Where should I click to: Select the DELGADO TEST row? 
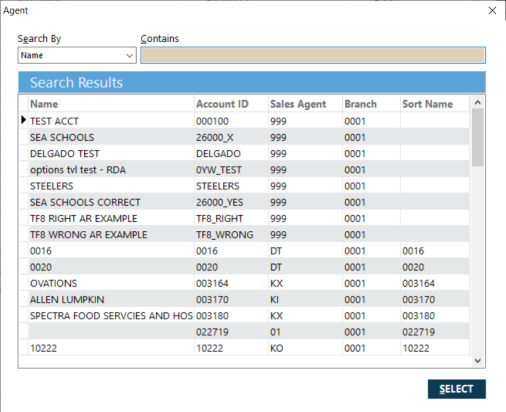249,154
